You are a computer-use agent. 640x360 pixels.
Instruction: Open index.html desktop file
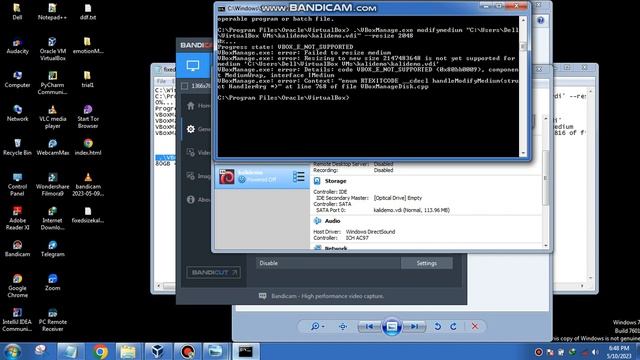click(88, 147)
